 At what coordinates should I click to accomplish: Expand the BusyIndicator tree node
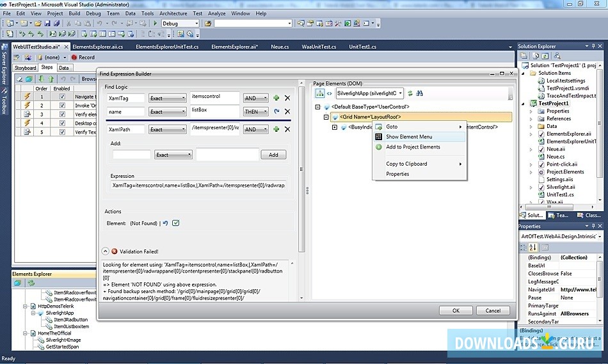(x=335, y=127)
